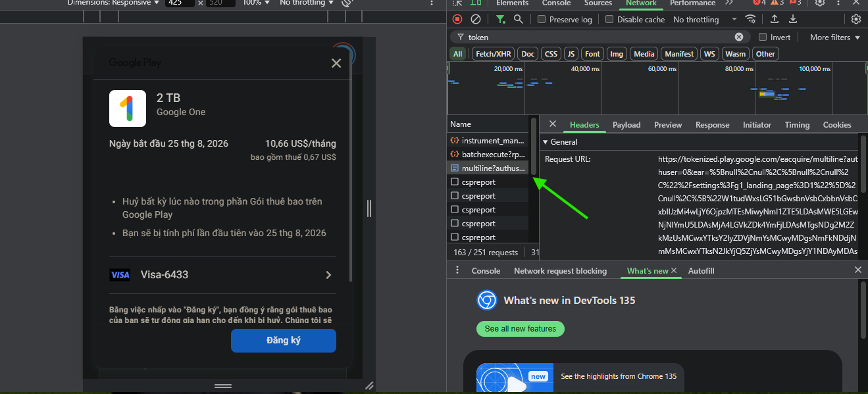Open network search magnifier
The height and width of the screenshot is (394, 868).
click(519, 20)
